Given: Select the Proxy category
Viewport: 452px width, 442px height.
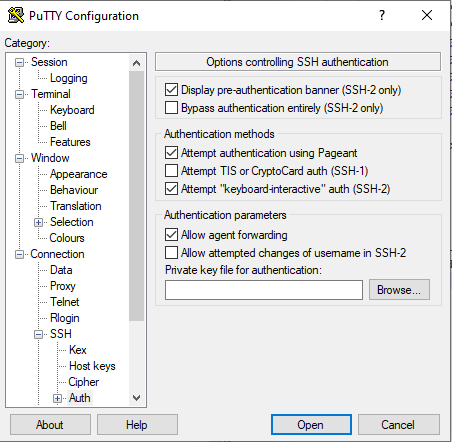Looking at the screenshot, I should (x=63, y=286).
